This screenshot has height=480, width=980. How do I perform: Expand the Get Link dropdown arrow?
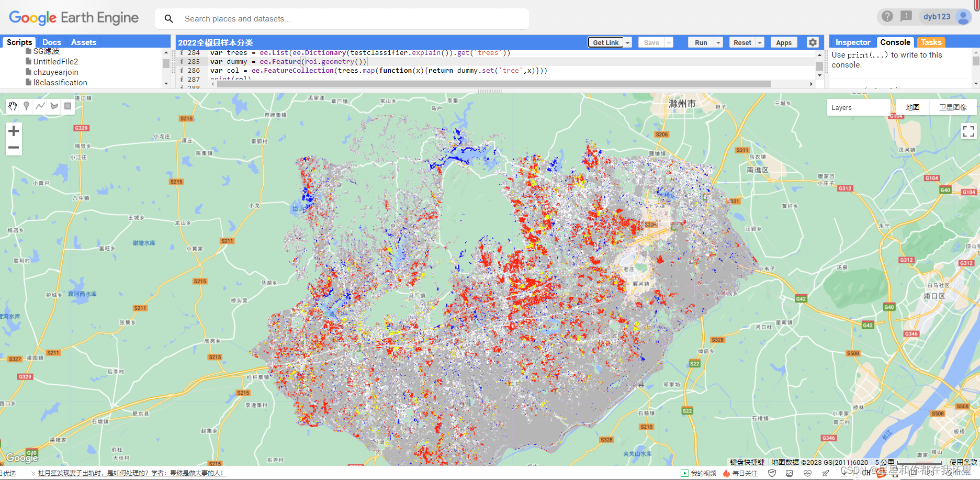click(628, 43)
